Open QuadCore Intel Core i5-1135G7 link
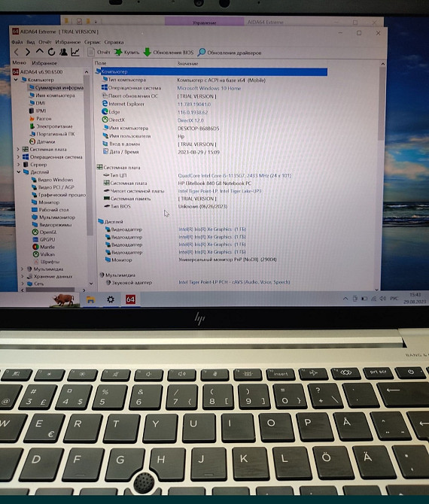The height and width of the screenshot is (504, 429). coord(234,175)
